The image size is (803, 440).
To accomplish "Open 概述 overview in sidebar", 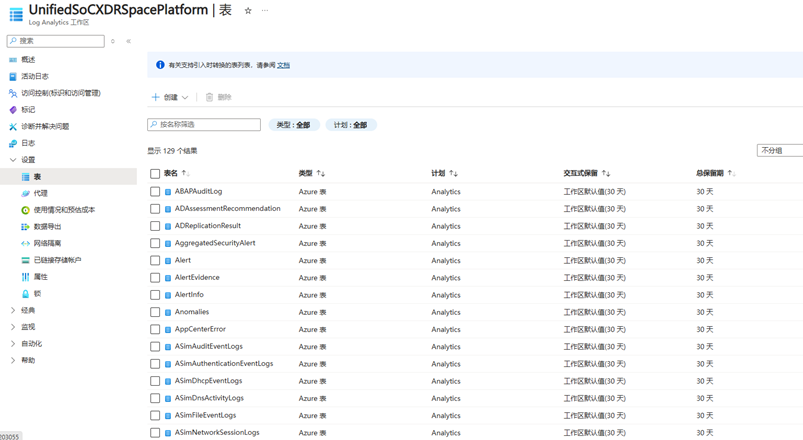I will click(28, 59).
